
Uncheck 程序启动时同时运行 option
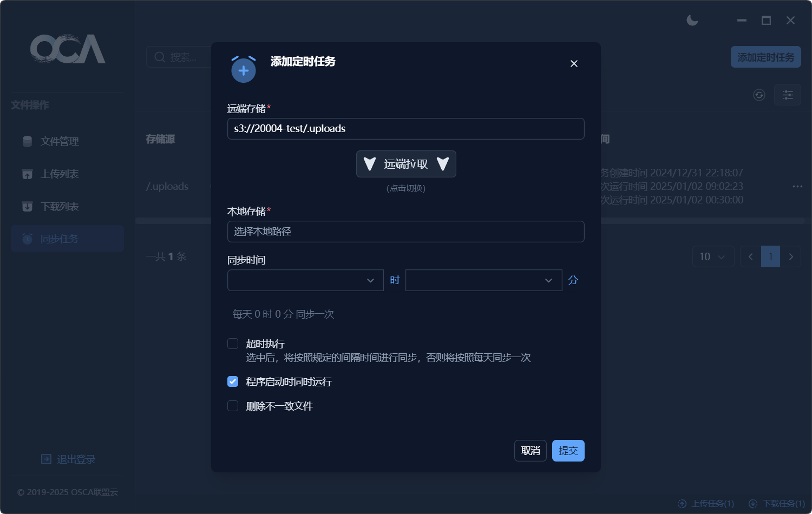pos(233,382)
